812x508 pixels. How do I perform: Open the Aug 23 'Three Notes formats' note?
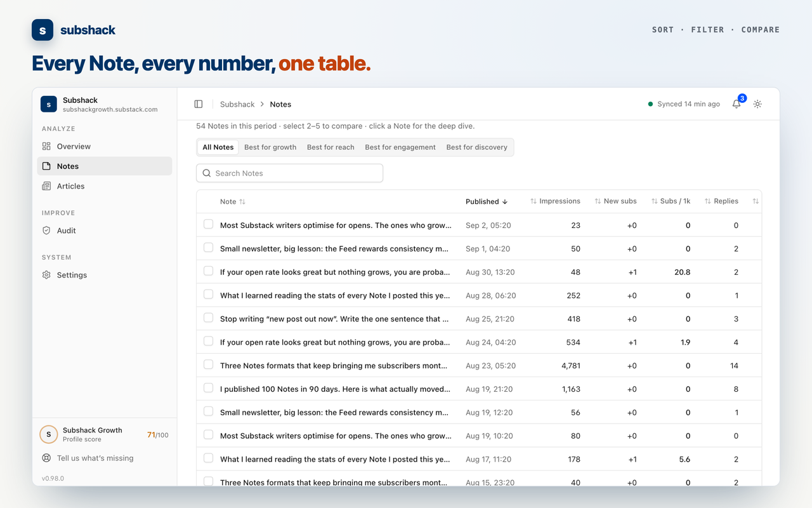coord(334,366)
